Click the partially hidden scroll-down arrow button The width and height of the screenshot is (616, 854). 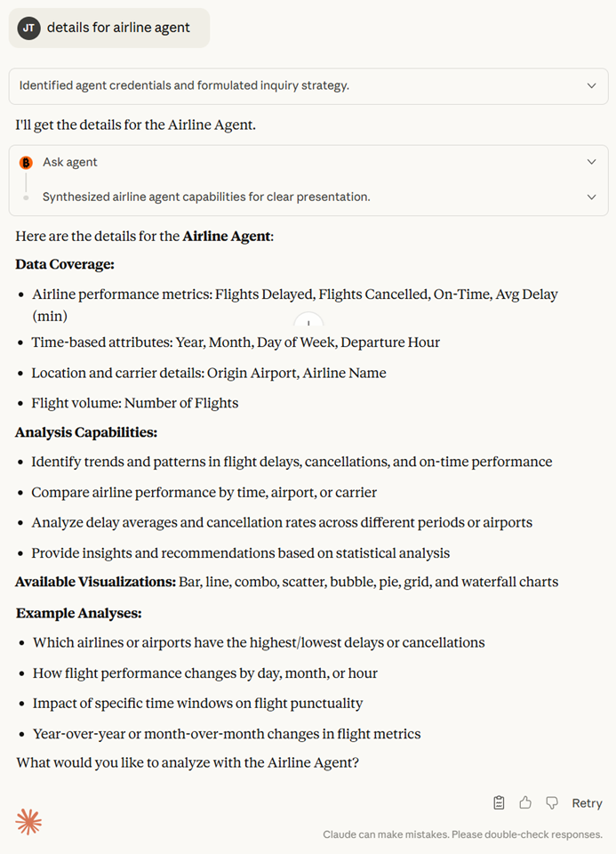[308, 322]
